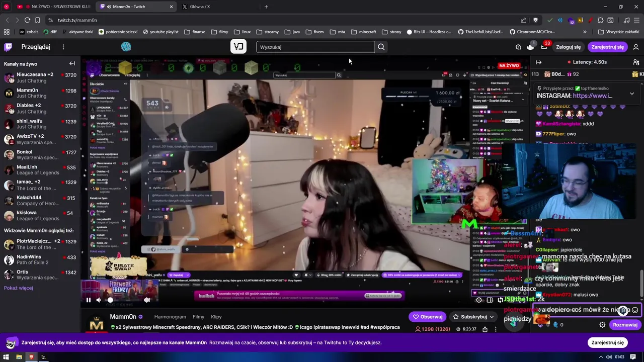Open the shini_waifu channel in sidebar
Screen dimensions: 644x362
coord(40,124)
